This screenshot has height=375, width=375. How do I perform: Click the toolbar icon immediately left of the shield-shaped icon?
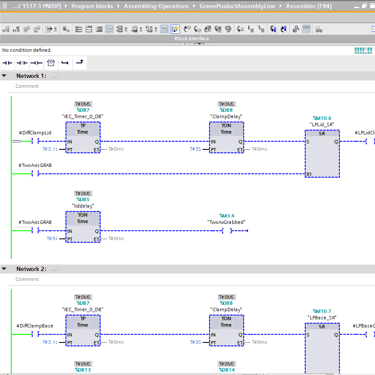pyautogui.click(x=218, y=29)
